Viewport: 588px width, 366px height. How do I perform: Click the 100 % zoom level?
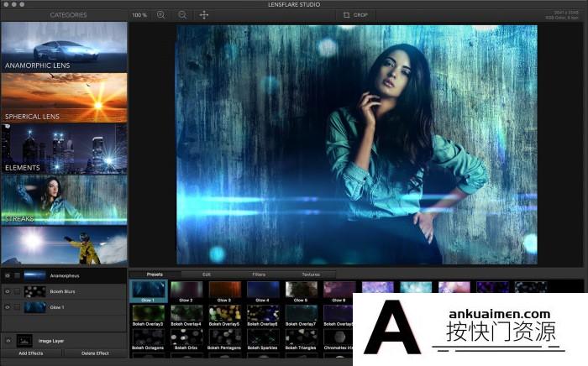[139, 15]
